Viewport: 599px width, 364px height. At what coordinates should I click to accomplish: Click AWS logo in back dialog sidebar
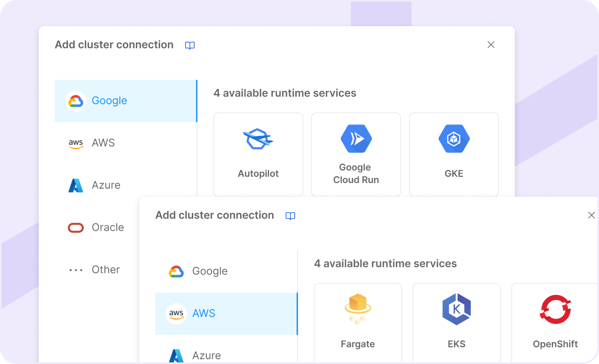point(75,143)
